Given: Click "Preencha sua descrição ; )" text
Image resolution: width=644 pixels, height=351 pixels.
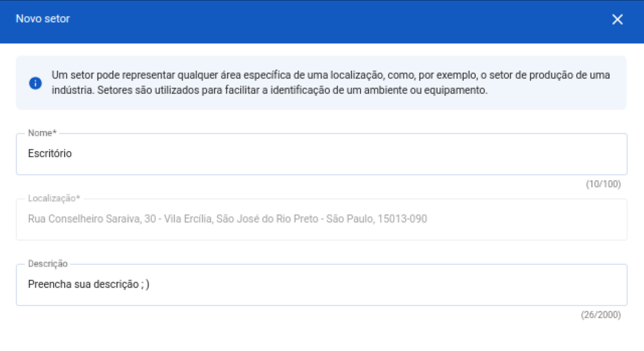Looking at the screenshot, I should click(89, 285).
